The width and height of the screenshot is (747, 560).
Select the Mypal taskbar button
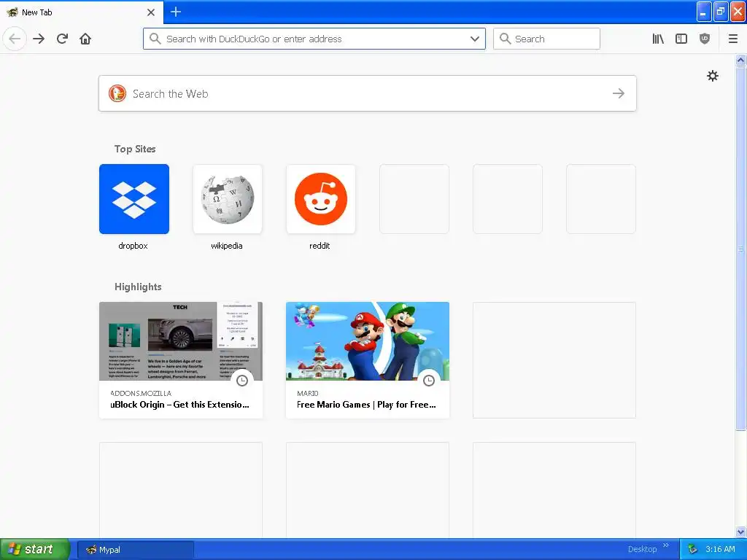(x=135, y=550)
